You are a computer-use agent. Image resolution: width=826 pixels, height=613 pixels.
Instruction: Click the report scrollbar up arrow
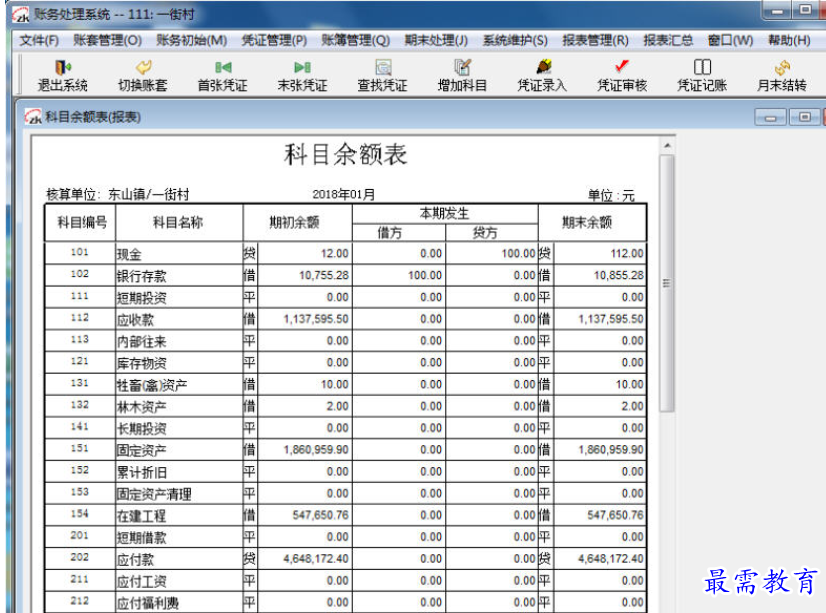click(667, 145)
